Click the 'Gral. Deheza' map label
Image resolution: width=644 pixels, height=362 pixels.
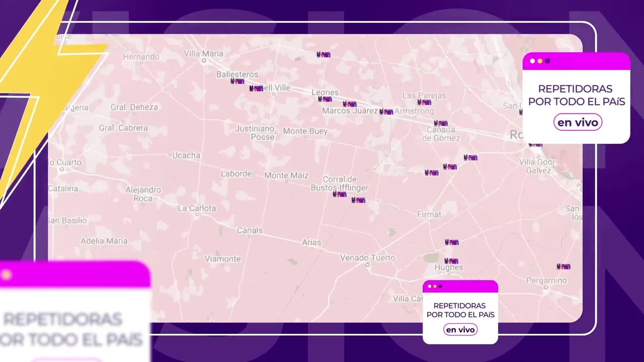[134, 107]
